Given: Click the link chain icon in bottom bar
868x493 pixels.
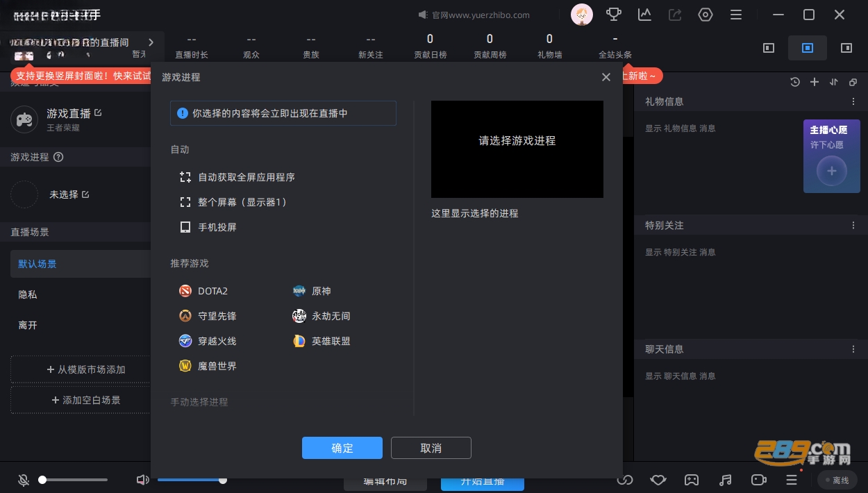Looking at the screenshot, I should point(625,480).
